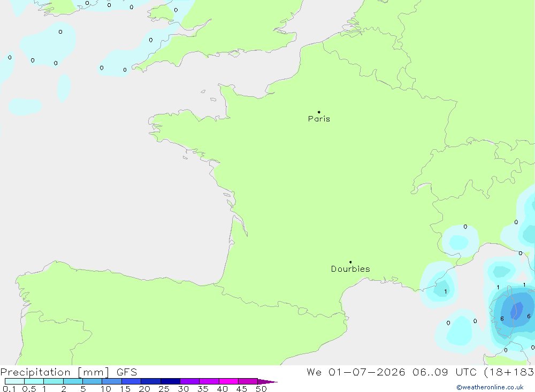
Task: Pick the 20–25 mm dark blue swatch
Action: (151, 381)
